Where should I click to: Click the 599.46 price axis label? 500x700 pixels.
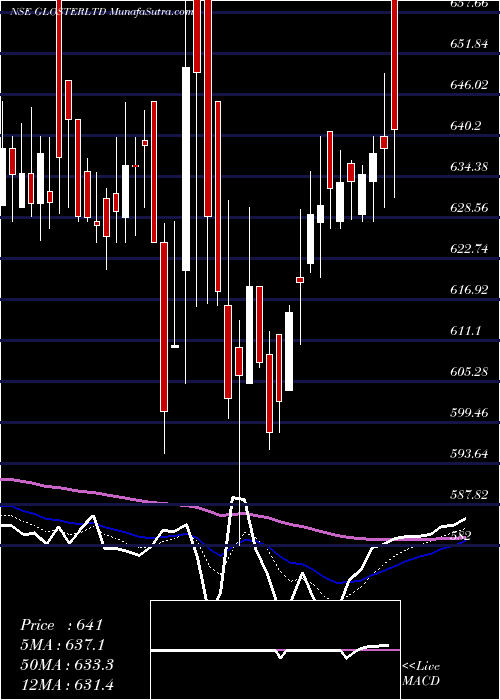pos(469,413)
